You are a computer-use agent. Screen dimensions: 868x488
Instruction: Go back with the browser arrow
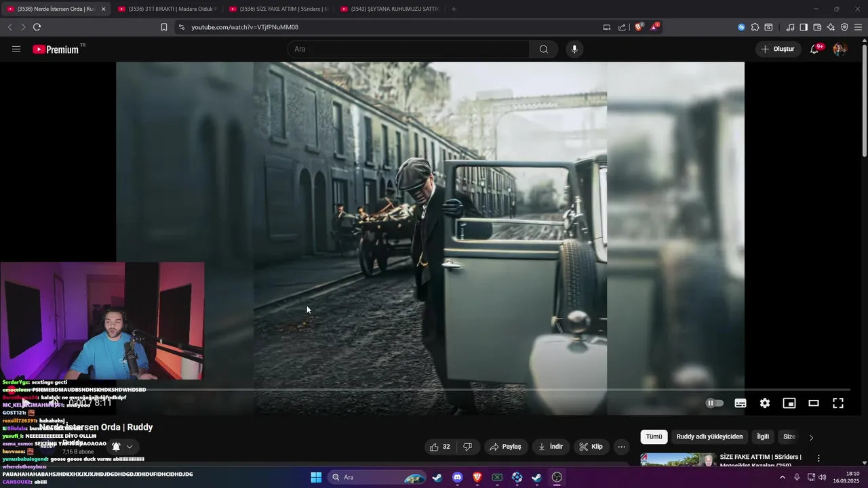coord(9,27)
